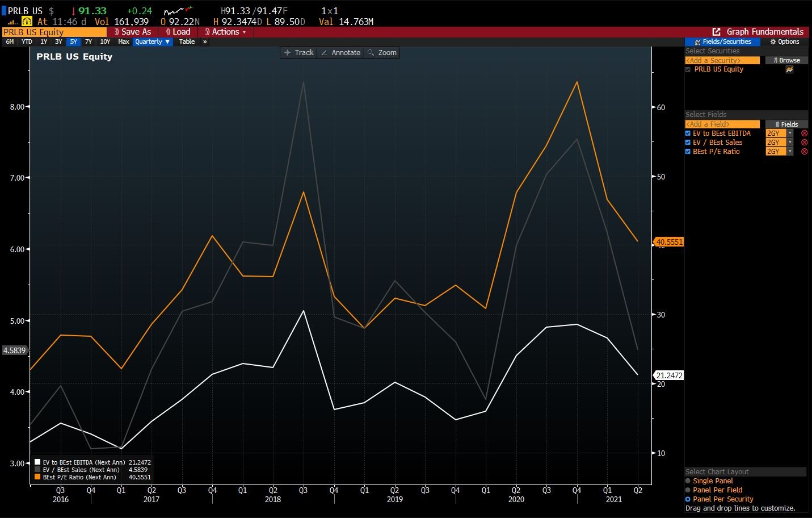Image resolution: width=812 pixels, height=518 pixels.
Task: Select the 3Y time range
Action: (58, 42)
